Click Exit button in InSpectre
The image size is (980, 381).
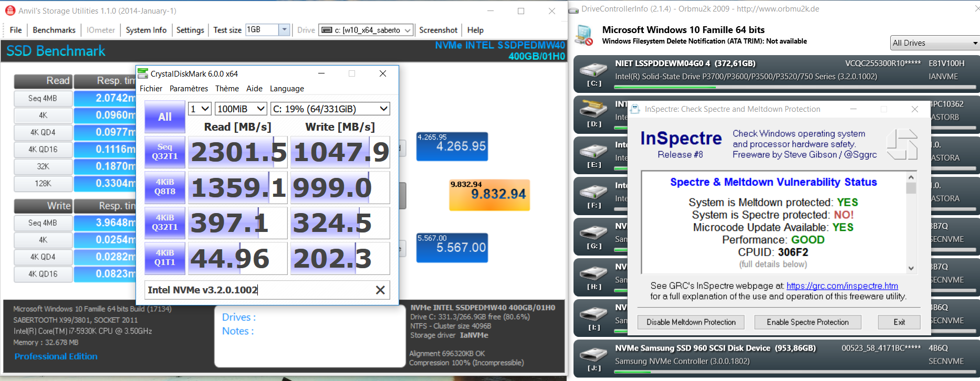pyautogui.click(x=899, y=322)
